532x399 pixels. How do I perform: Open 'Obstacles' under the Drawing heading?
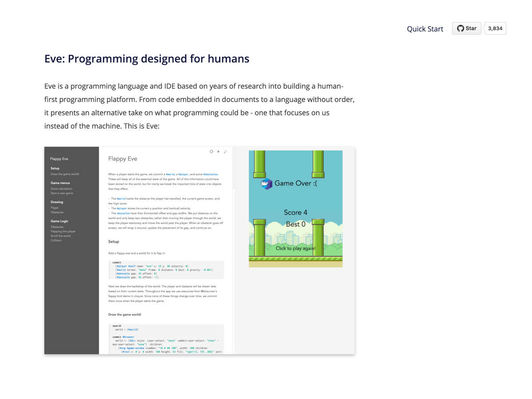point(57,212)
